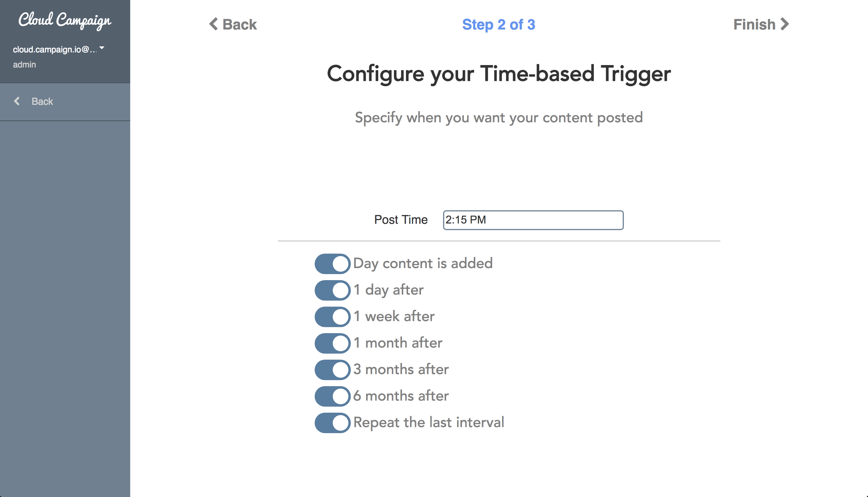Screen dimensions: 868x497
Task: Click the "1 day after" label text
Action: (388, 290)
